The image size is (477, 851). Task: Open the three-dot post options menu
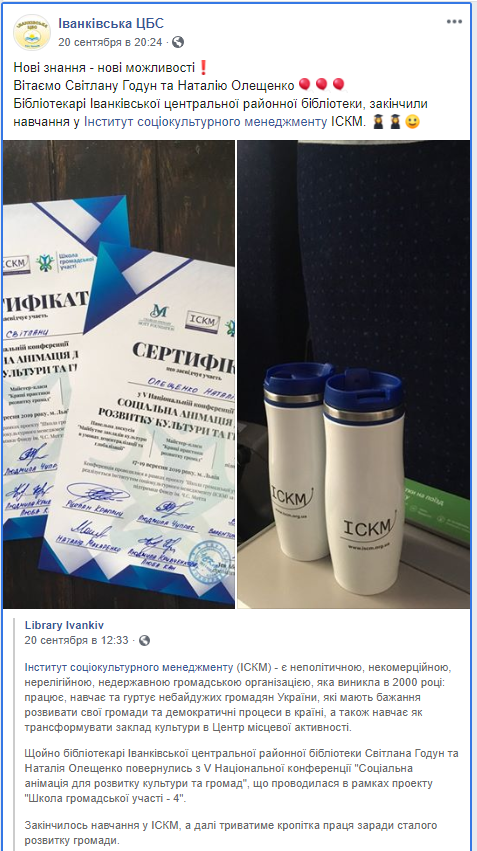[x=454, y=22]
